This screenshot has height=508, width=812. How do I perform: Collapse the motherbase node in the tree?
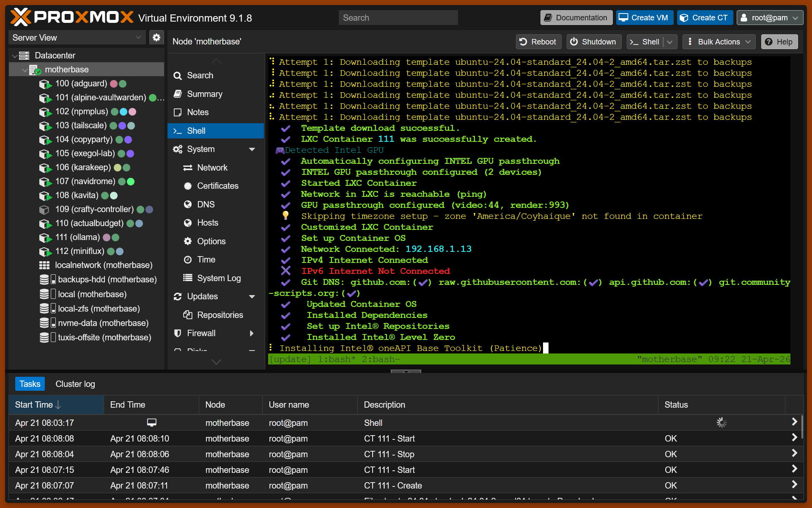(25, 70)
